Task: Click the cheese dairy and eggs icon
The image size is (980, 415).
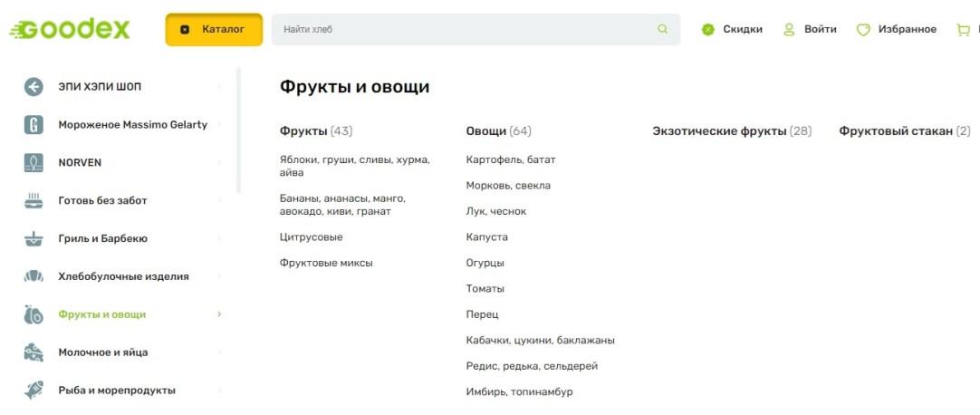Action: coord(34,352)
